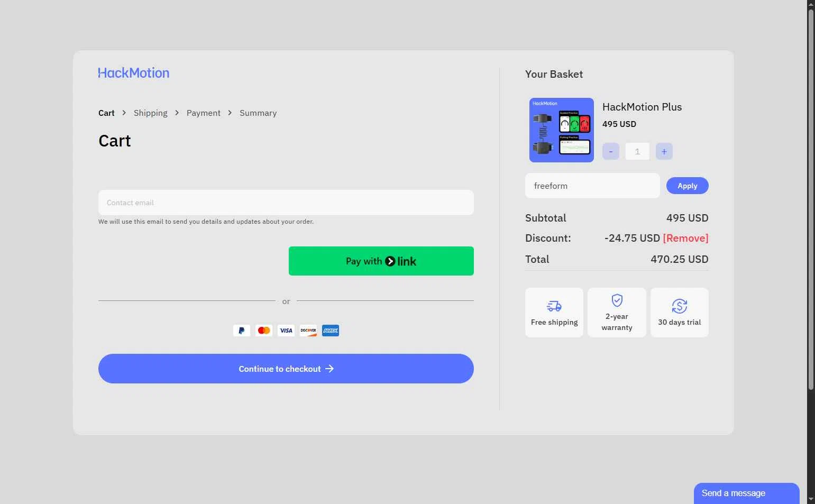Click the -24.75 USD discount value
Viewport: 815px width, 504px height.
click(632, 238)
